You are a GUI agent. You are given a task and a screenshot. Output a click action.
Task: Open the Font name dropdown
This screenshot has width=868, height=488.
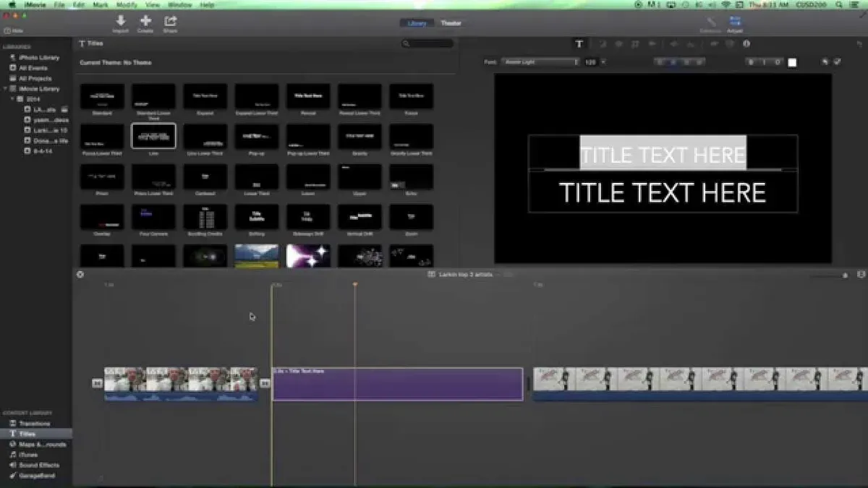[540, 62]
